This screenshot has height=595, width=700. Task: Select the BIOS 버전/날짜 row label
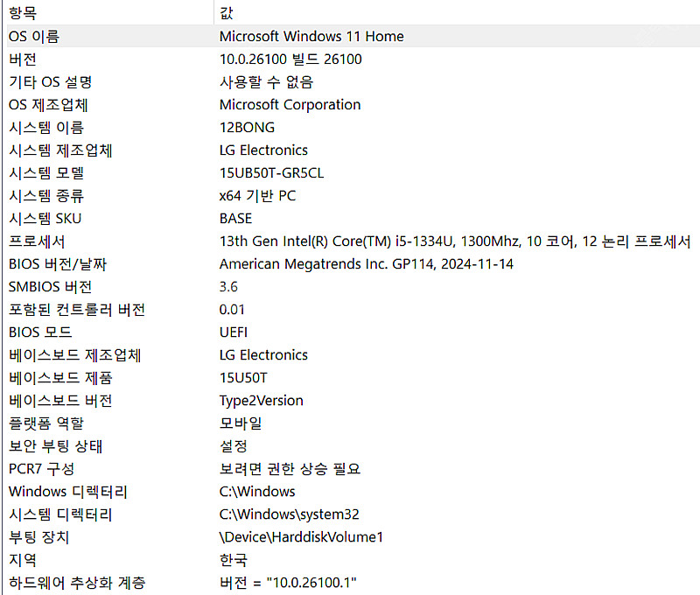click(58, 263)
